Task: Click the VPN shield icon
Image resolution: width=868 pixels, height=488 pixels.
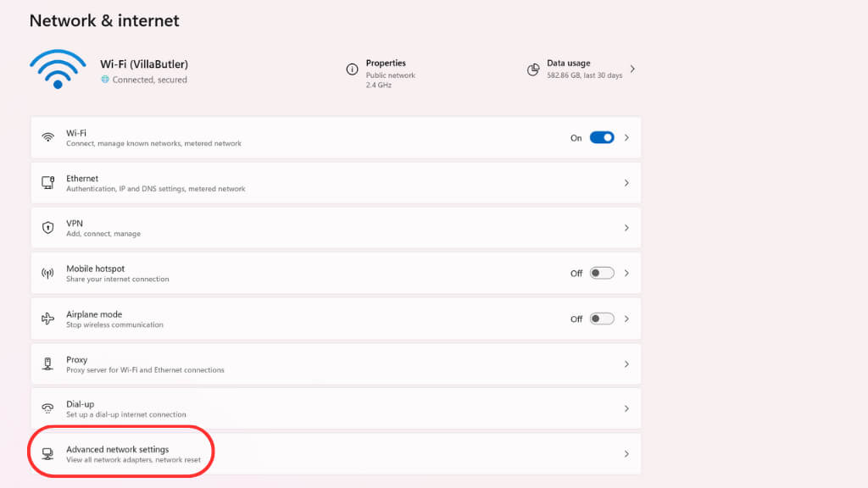Action: click(48, 228)
